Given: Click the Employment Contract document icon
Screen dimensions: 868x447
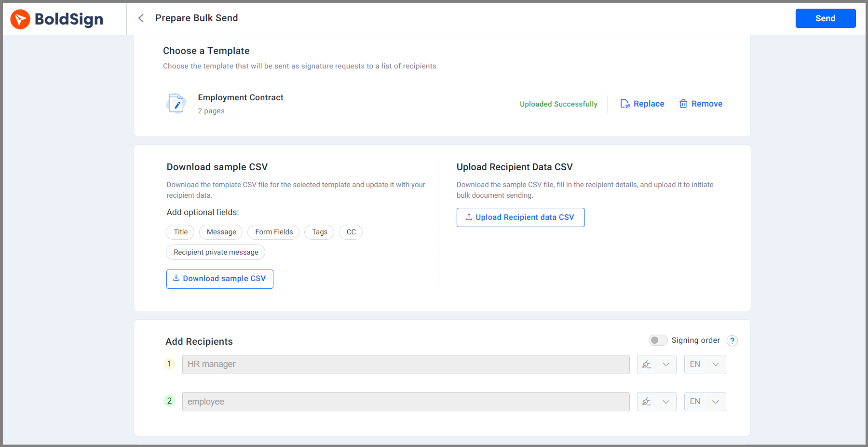Looking at the screenshot, I should [176, 104].
